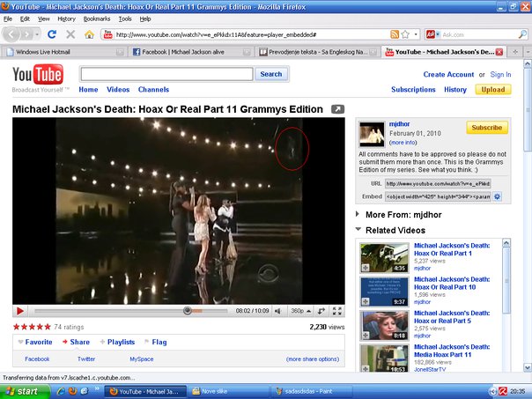Image resolution: width=532 pixels, height=399 pixels.
Task: Open the Bookmarks menu
Action: pyautogui.click(x=97, y=19)
